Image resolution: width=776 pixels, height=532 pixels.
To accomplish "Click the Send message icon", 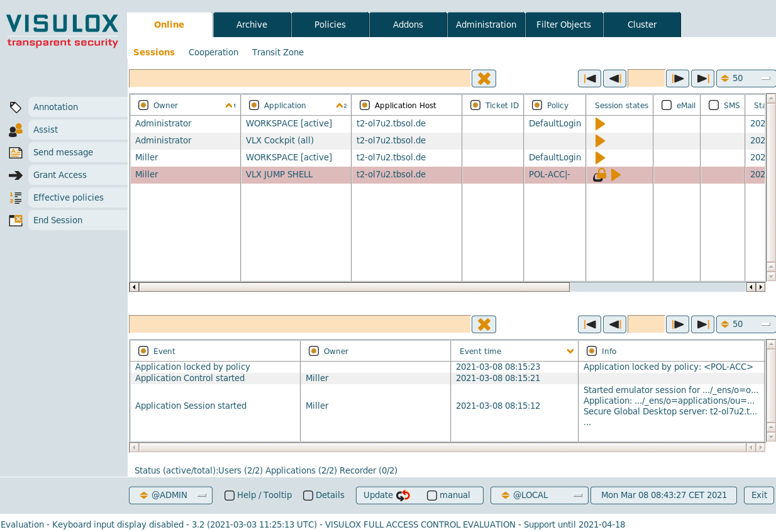I will pyautogui.click(x=16, y=152).
